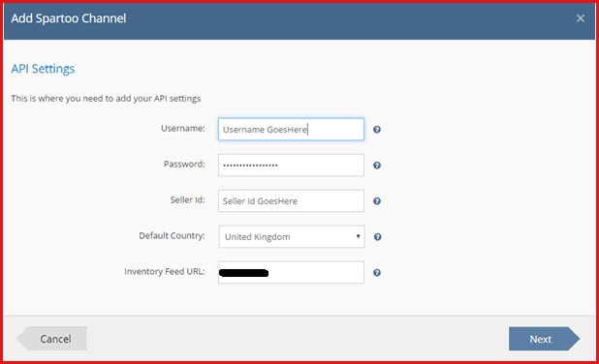The image size is (599, 364).
Task: View help icon next to Inventory Feed URL
Action: click(377, 273)
